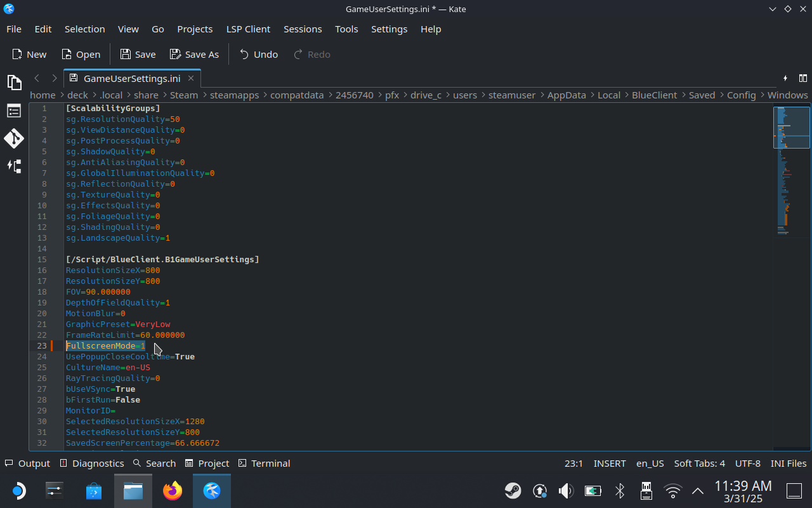
Task: Open the Git panel from the left sidebar
Action: [x=14, y=138]
